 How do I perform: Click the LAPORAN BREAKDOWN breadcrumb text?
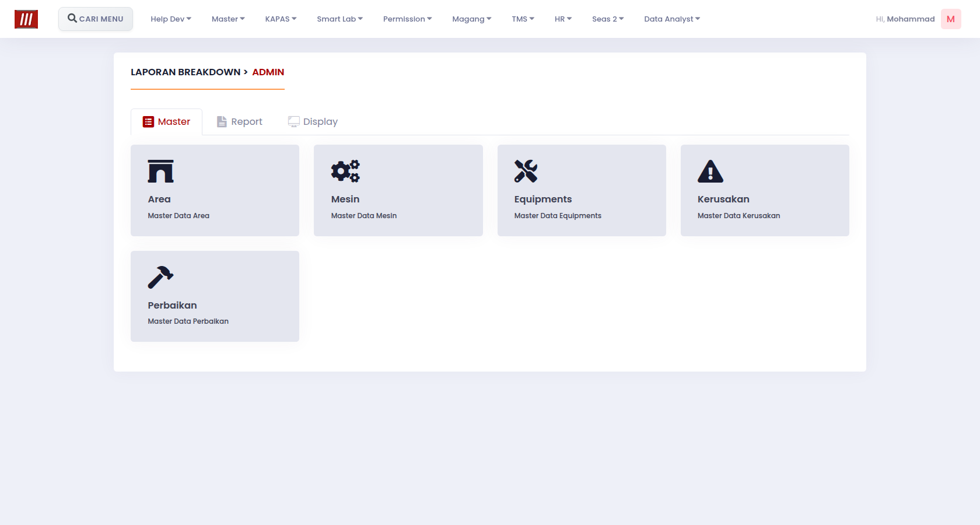pyautogui.click(x=185, y=72)
